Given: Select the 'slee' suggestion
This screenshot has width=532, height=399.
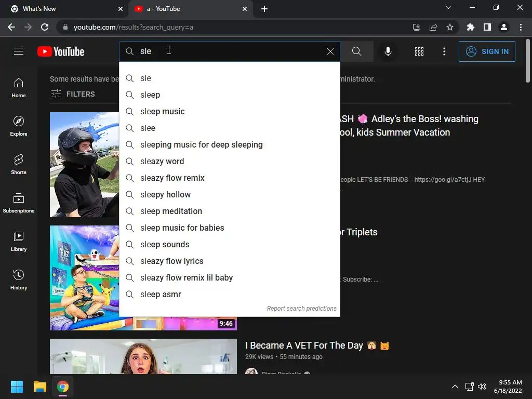Looking at the screenshot, I should point(229,128).
